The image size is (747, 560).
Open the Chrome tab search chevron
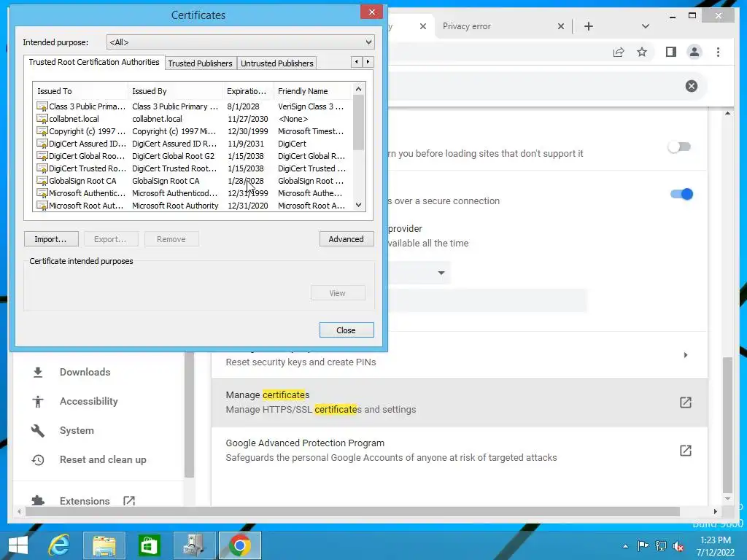tap(645, 26)
